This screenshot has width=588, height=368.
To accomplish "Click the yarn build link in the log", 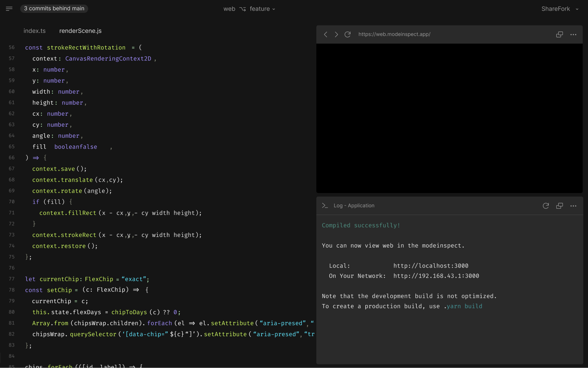I will tap(464, 306).
